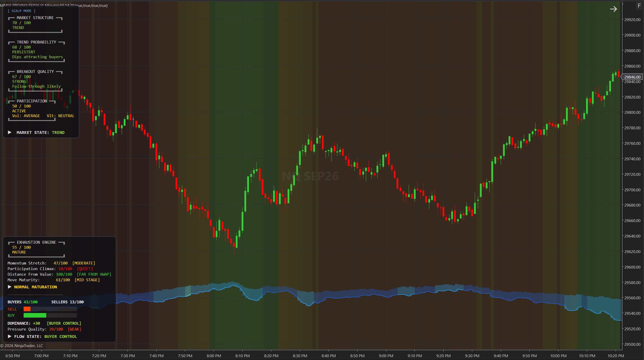Click the 9:30 PM label on time axis
Screen dimensions: 644x360
(472, 356)
